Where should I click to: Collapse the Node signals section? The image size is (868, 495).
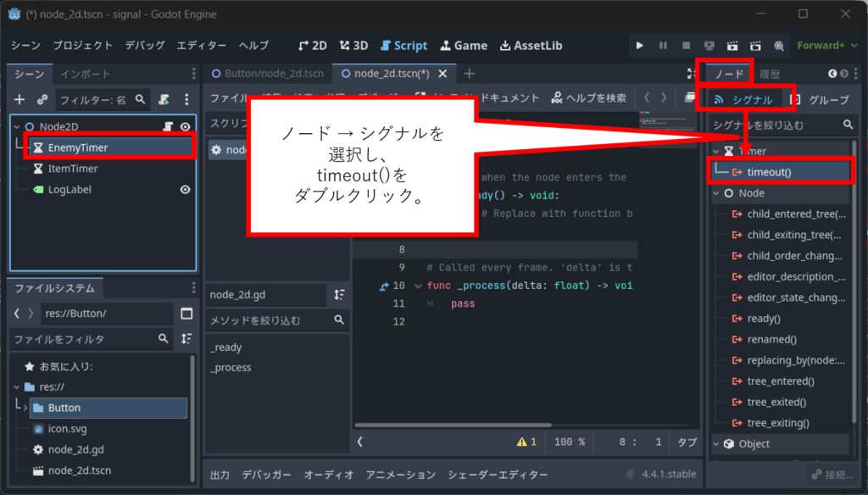click(x=716, y=193)
